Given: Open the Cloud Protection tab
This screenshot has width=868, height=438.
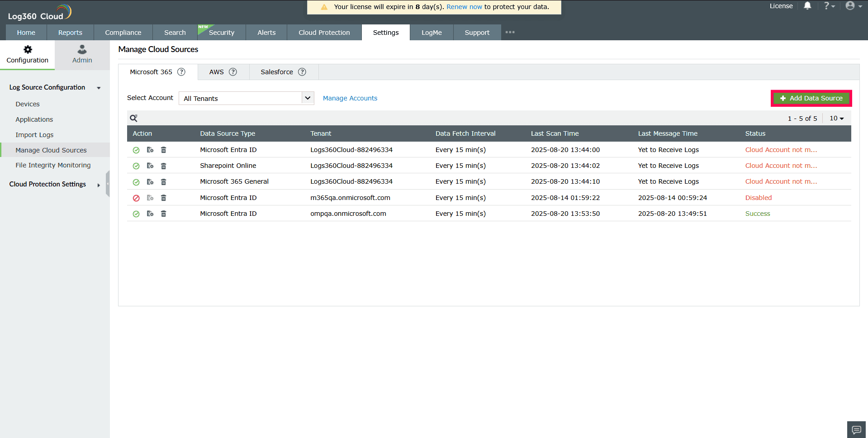Looking at the screenshot, I should (324, 33).
